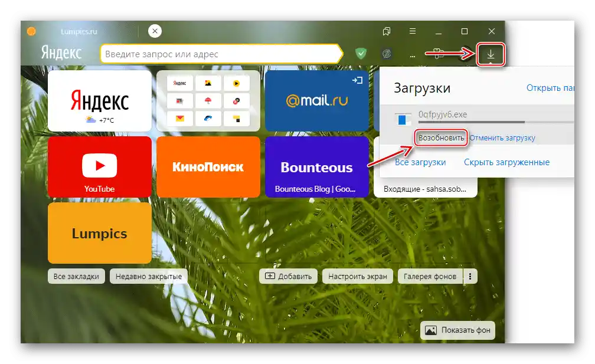Image resolution: width=595 pixels, height=364 pixels.
Task: Click the green Protect shield icon
Action: pos(361,54)
